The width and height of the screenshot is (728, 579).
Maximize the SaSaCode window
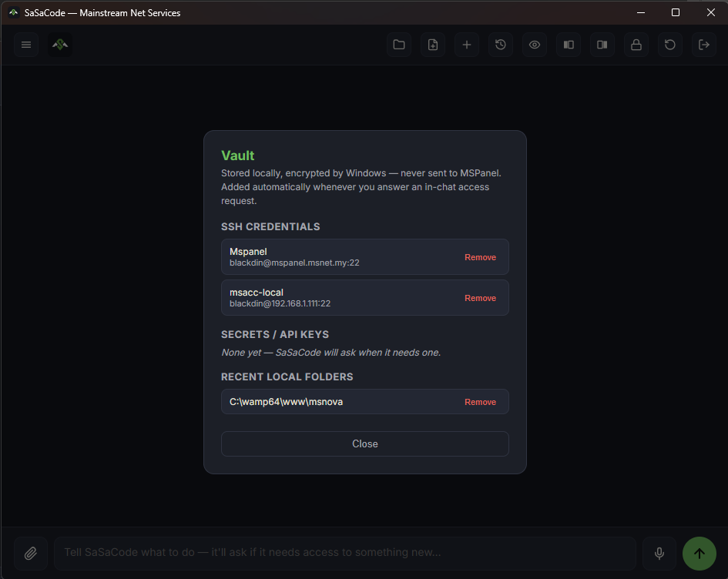coord(676,12)
